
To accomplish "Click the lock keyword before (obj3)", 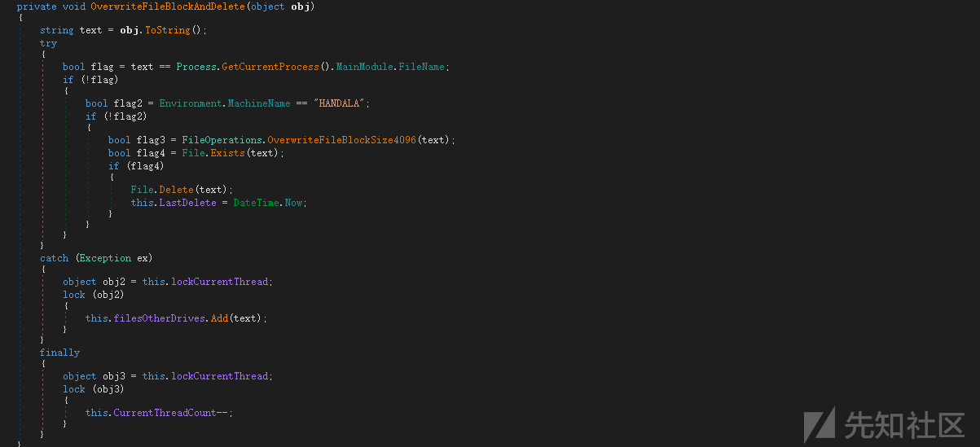I will tap(74, 389).
